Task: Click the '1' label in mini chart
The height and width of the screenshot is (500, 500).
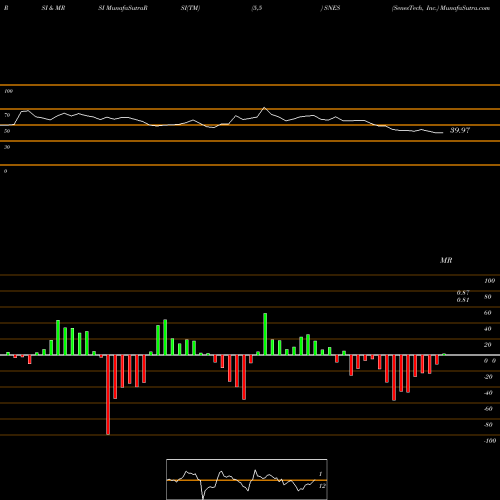Action: point(321,474)
